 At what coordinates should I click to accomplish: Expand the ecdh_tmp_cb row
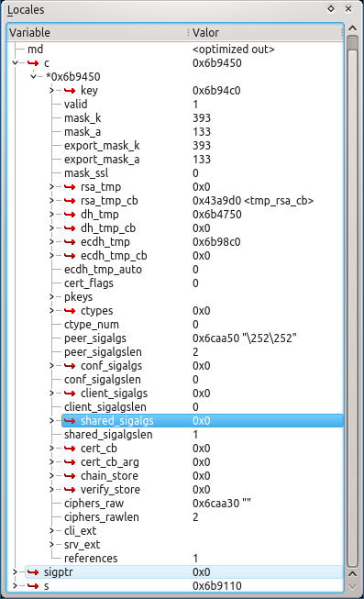(x=51, y=256)
